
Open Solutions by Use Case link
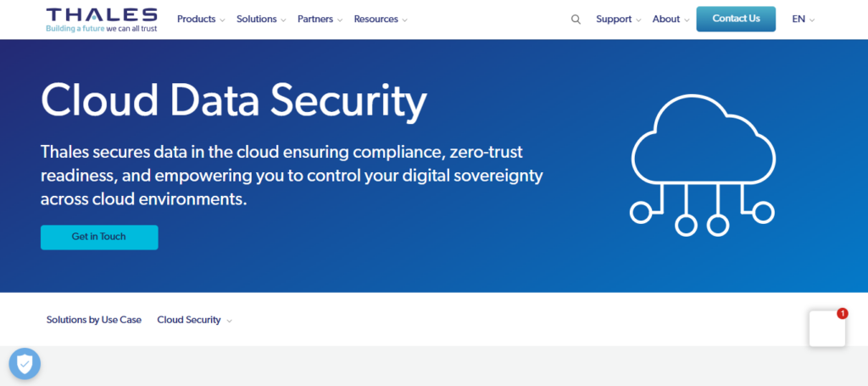click(93, 320)
